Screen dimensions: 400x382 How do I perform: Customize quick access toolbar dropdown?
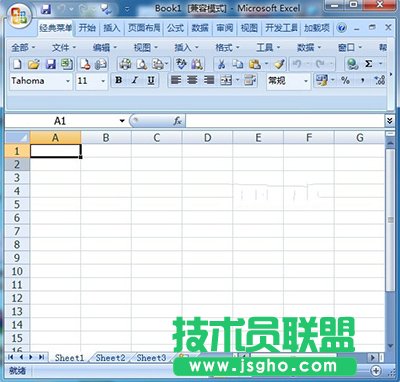[x=127, y=9]
